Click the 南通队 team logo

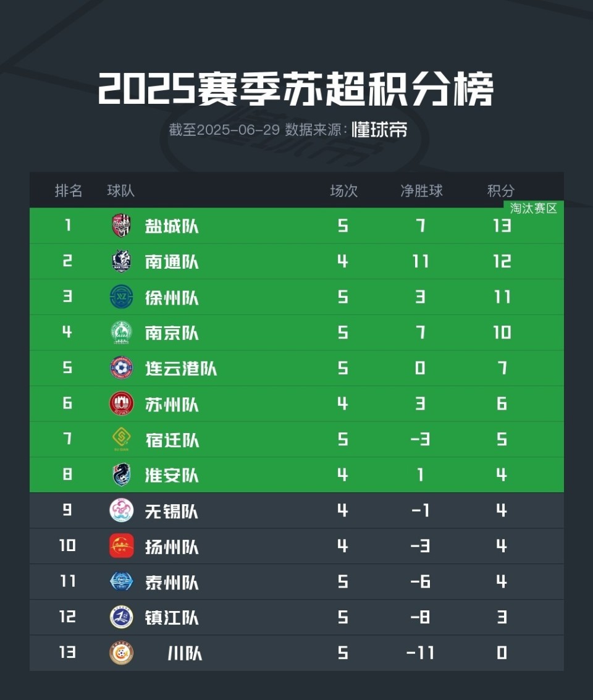pyautogui.click(x=121, y=261)
